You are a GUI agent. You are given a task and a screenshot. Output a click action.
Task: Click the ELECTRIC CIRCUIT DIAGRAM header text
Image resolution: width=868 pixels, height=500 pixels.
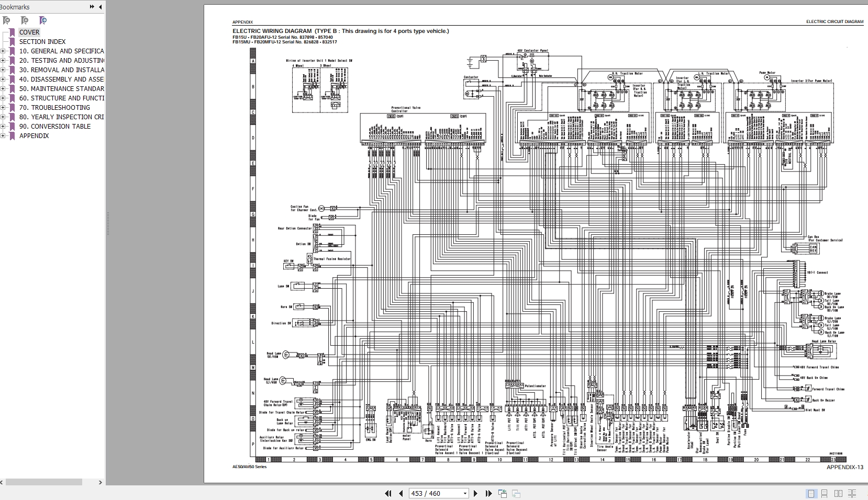coord(834,22)
